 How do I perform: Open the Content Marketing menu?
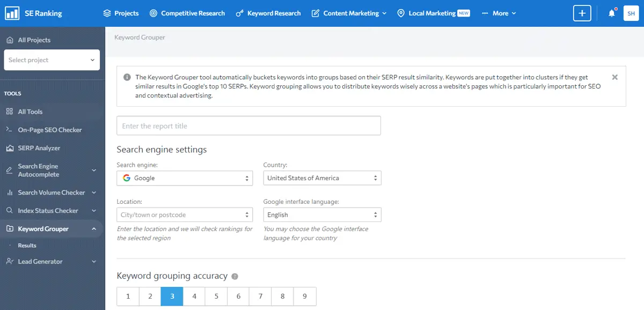[x=349, y=13]
